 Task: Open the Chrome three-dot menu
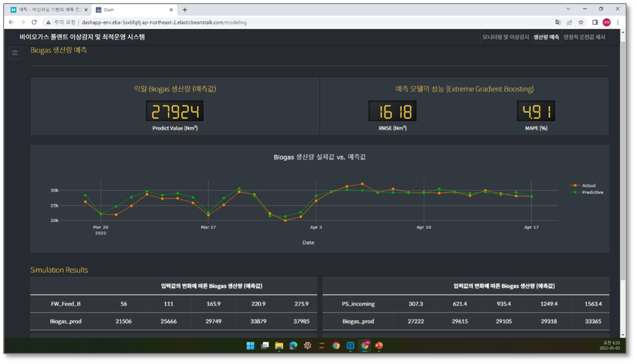click(x=618, y=22)
